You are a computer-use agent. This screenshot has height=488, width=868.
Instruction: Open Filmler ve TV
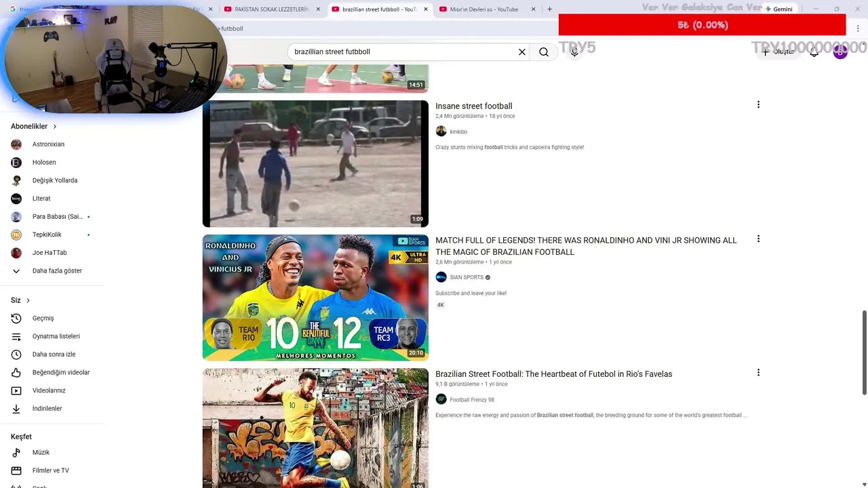(52, 470)
